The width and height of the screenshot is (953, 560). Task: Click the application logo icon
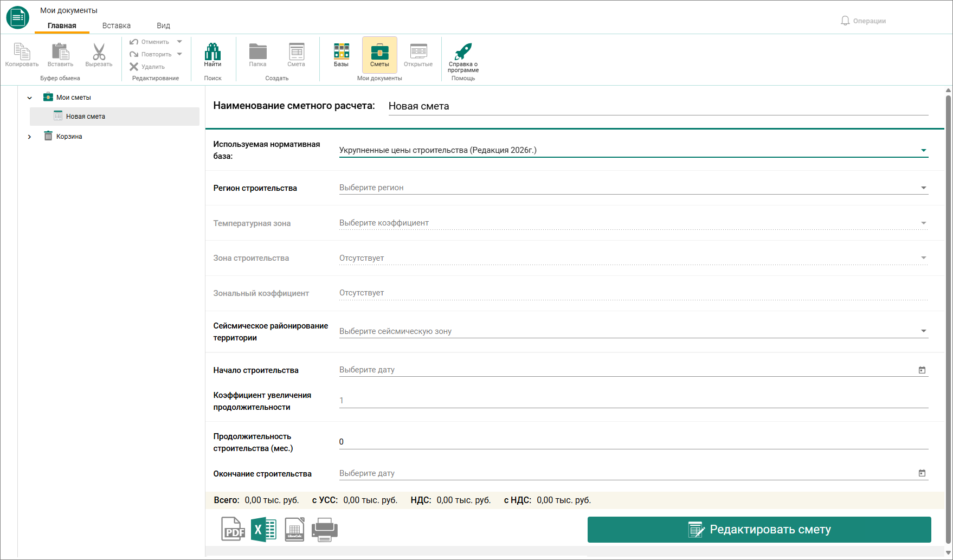click(x=17, y=17)
